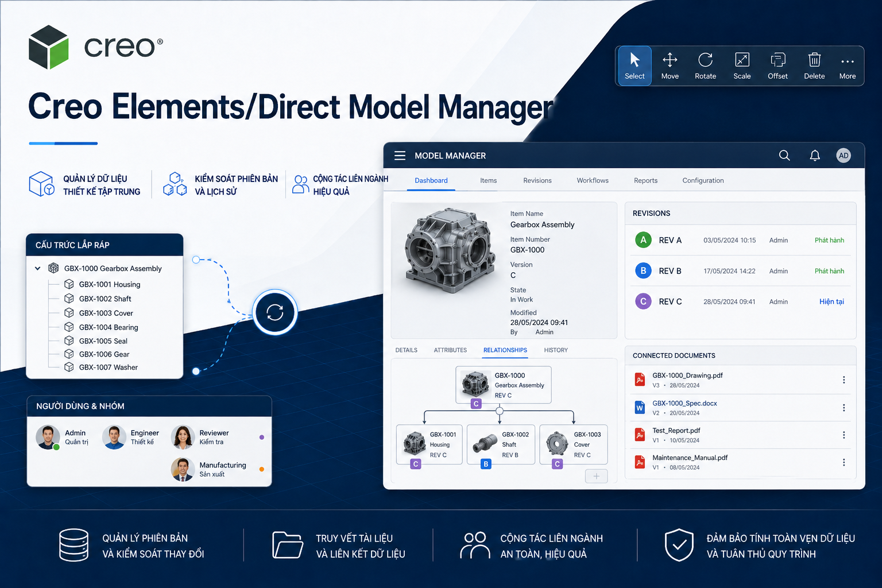Screen dimensions: 882x588
Task: Switch to the Dashboard tab
Action: [431, 180]
